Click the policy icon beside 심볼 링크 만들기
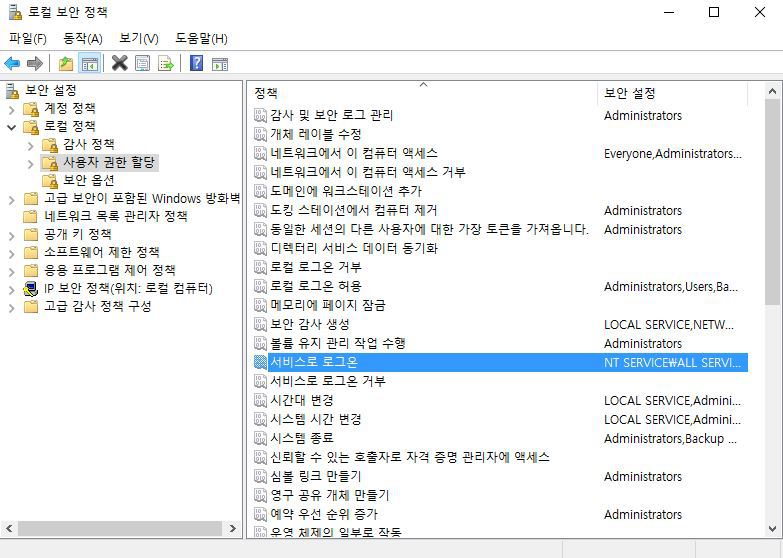The height and width of the screenshot is (558, 783). point(260,476)
